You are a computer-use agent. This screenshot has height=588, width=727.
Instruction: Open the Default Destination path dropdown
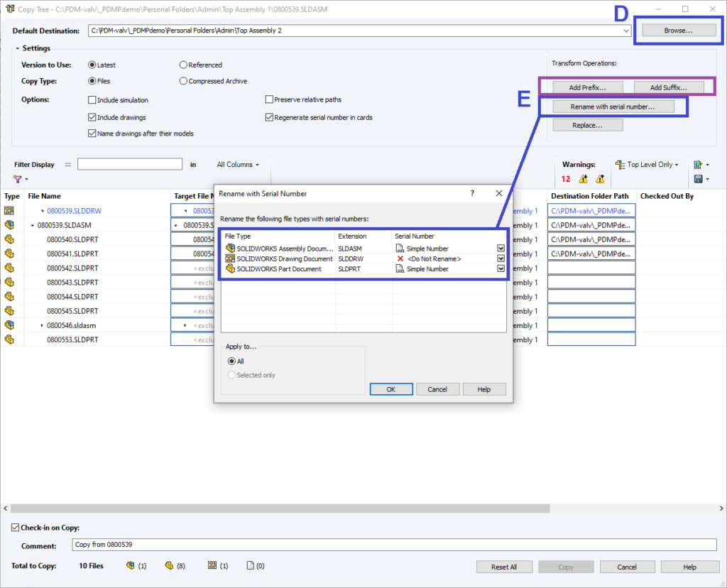coord(625,31)
